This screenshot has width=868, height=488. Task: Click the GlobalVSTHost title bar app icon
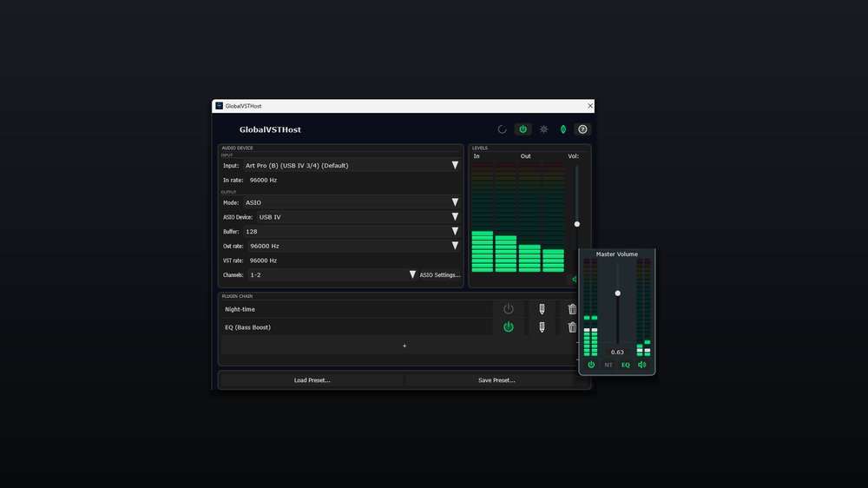point(220,106)
